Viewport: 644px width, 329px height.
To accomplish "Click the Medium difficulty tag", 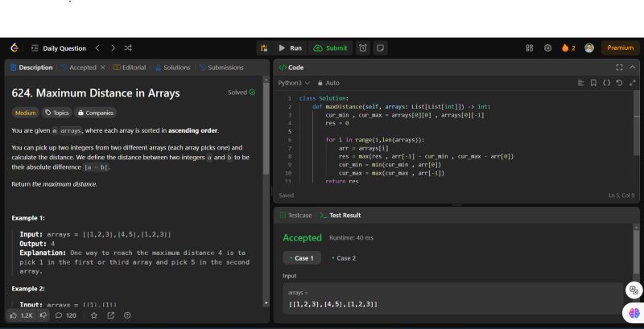I will tap(26, 113).
